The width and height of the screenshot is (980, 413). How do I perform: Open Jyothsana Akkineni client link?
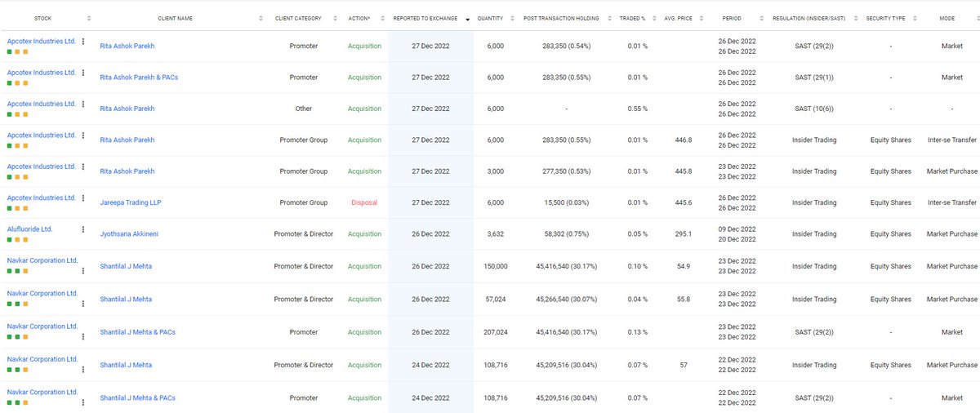click(129, 234)
